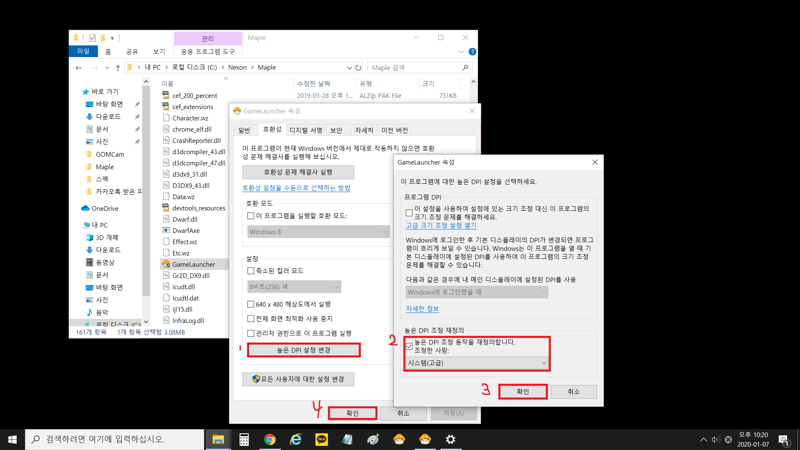Open 고급 크기 조정 설정 열기 link
The width and height of the screenshot is (800, 450).
pyautogui.click(x=441, y=225)
